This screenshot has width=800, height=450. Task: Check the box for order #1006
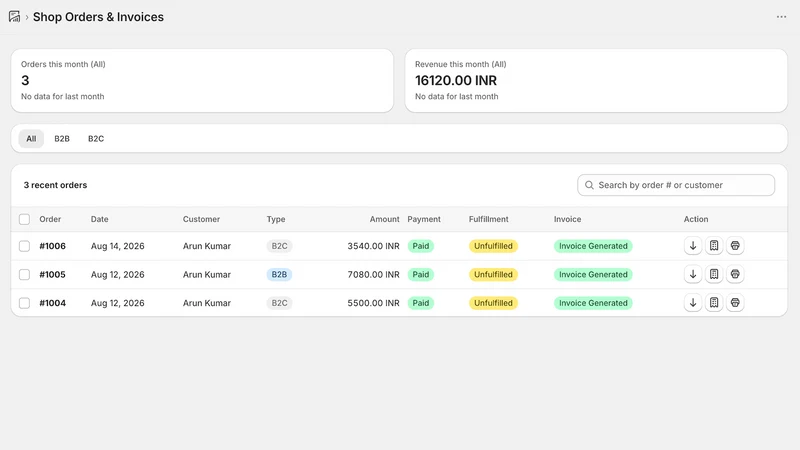tap(24, 246)
